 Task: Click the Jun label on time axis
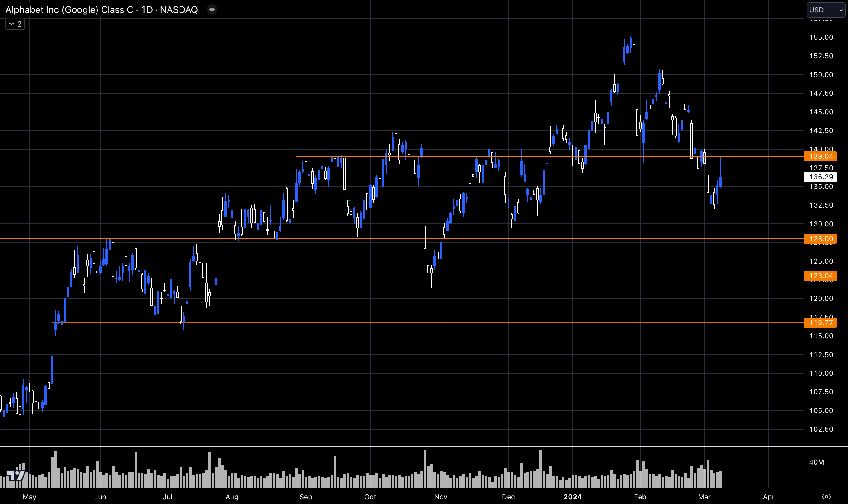(100, 497)
